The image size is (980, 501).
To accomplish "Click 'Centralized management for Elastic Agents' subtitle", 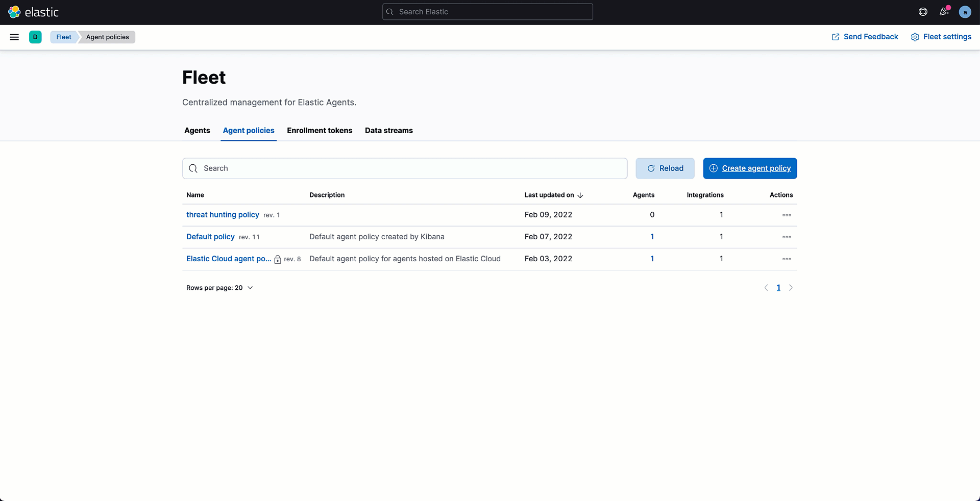I will (x=269, y=103).
